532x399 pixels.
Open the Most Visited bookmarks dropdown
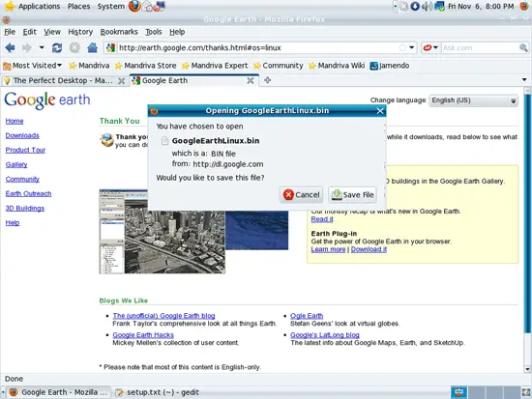point(33,66)
